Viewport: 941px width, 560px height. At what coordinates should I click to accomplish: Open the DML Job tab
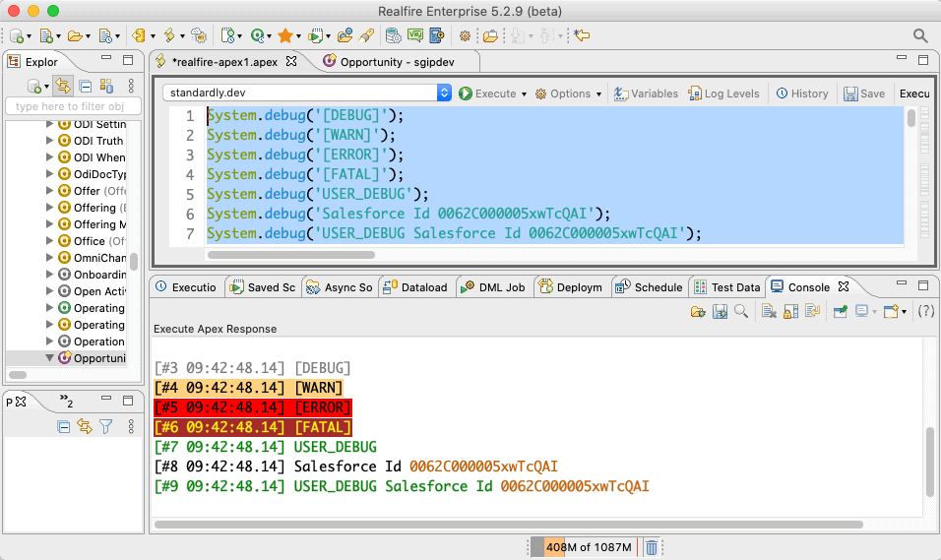tap(493, 287)
